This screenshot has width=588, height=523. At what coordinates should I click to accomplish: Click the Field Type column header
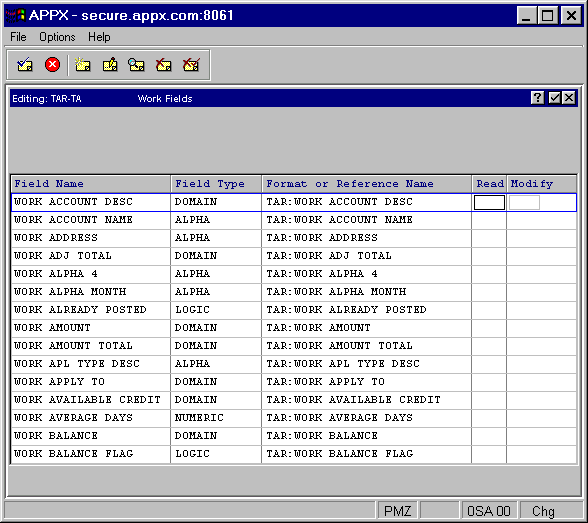tap(216, 184)
